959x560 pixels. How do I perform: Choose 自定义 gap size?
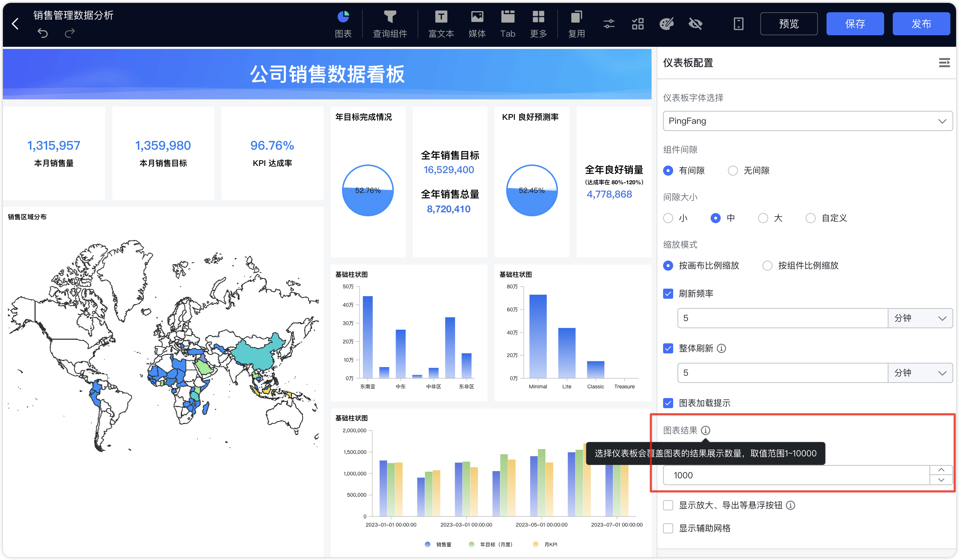coord(811,218)
